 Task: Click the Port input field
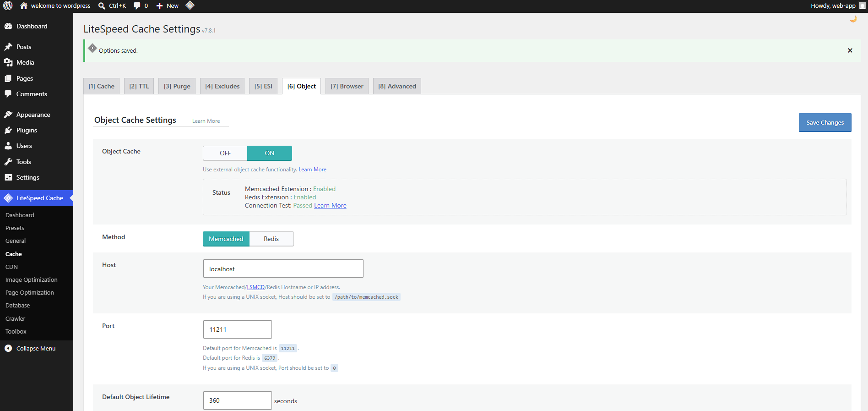point(238,329)
